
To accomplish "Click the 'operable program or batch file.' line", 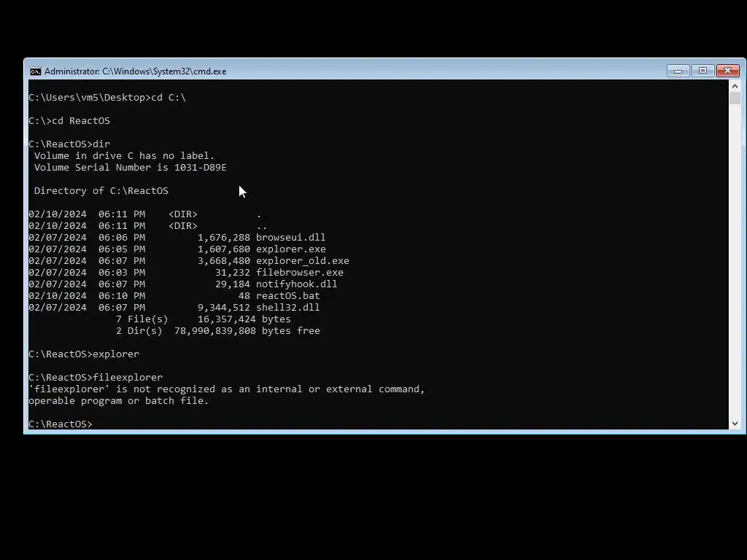I will click(x=119, y=400).
